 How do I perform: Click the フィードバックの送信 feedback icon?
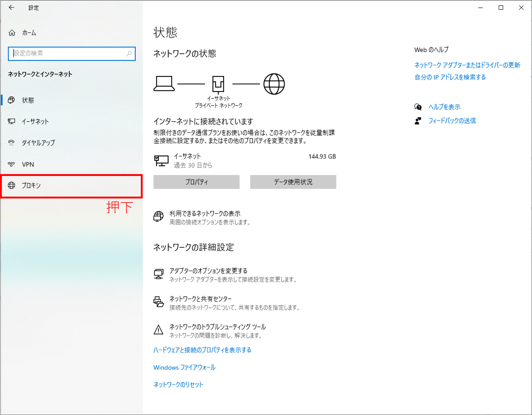point(418,121)
